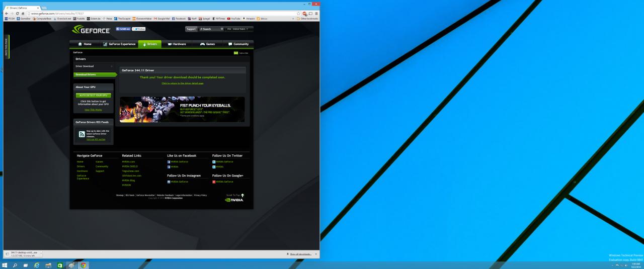Open the Privacy Policy footer link
This screenshot has height=269, width=644.
200,195
